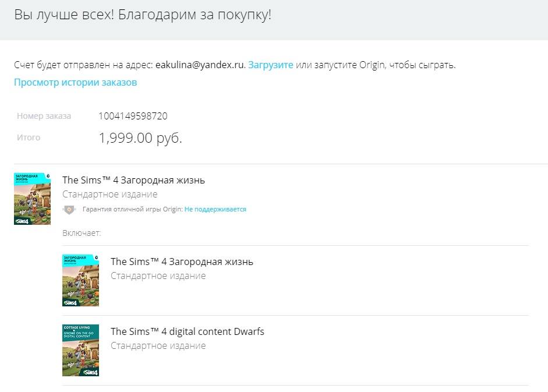This screenshot has height=392, width=548.
Task: Click the "Номер заказа" label
Action: (44, 116)
